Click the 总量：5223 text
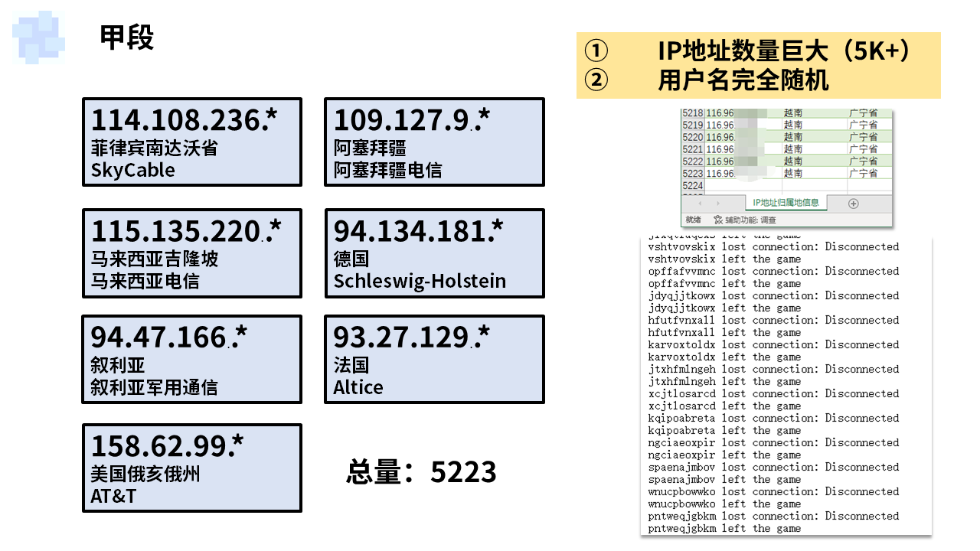980x551 pixels. 421,472
